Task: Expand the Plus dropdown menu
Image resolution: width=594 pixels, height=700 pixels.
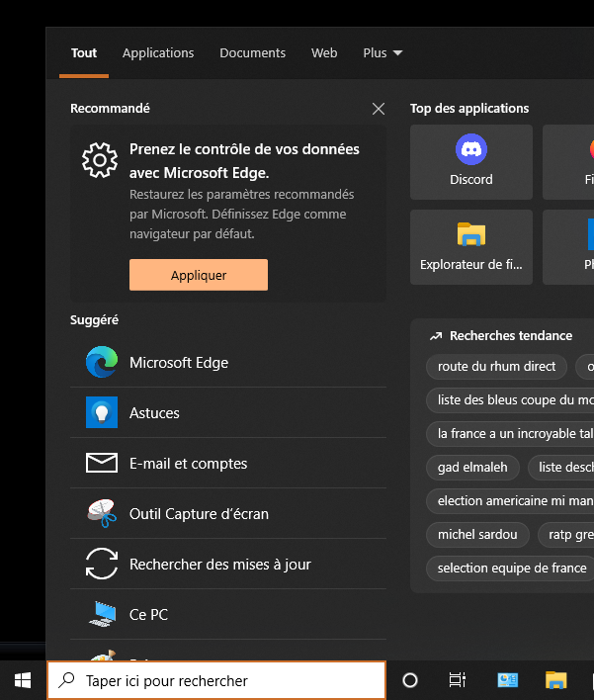Action: pyautogui.click(x=382, y=53)
